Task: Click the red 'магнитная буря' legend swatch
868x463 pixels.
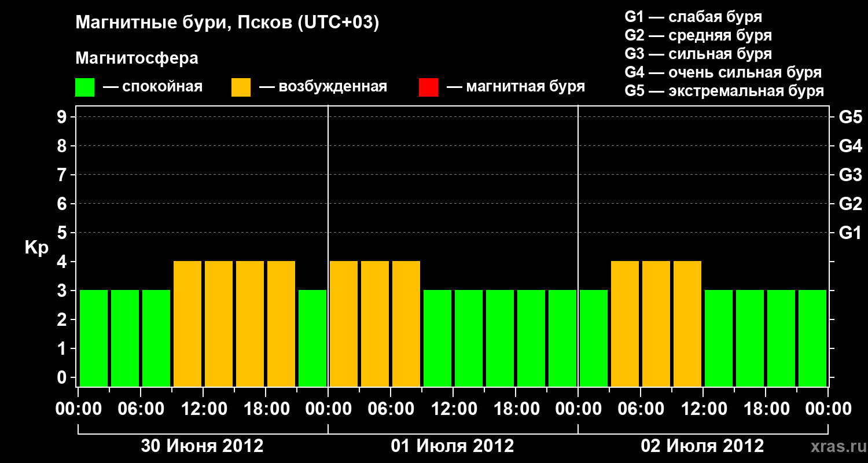Action: click(428, 87)
